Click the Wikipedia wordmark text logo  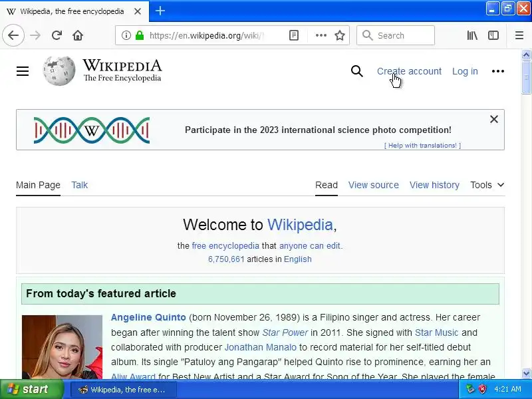[x=122, y=70]
